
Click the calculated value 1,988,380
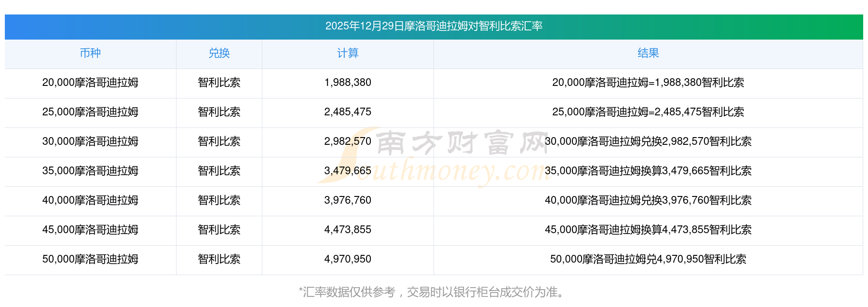348,83
